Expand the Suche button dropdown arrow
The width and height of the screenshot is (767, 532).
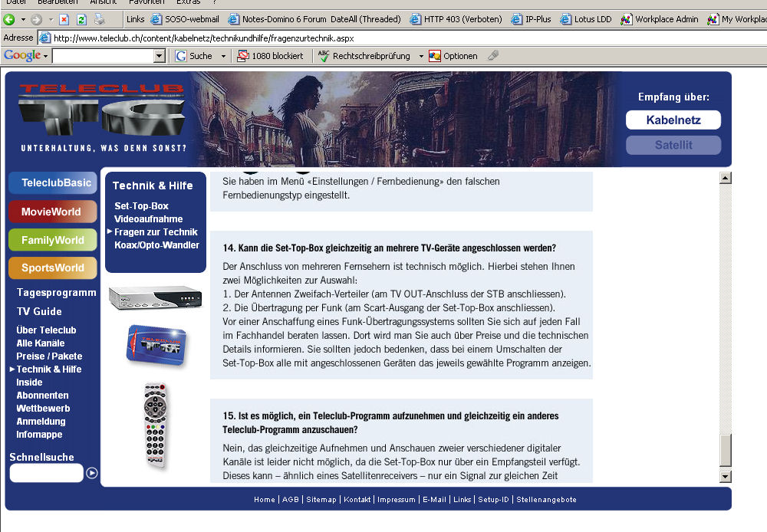point(223,56)
